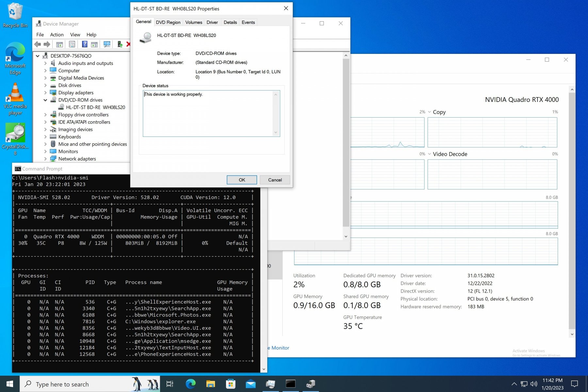Click the Update device driver toolbar icon
Image resolution: width=588 pixels, height=392 pixels.
pyautogui.click(x=120, y=44)
